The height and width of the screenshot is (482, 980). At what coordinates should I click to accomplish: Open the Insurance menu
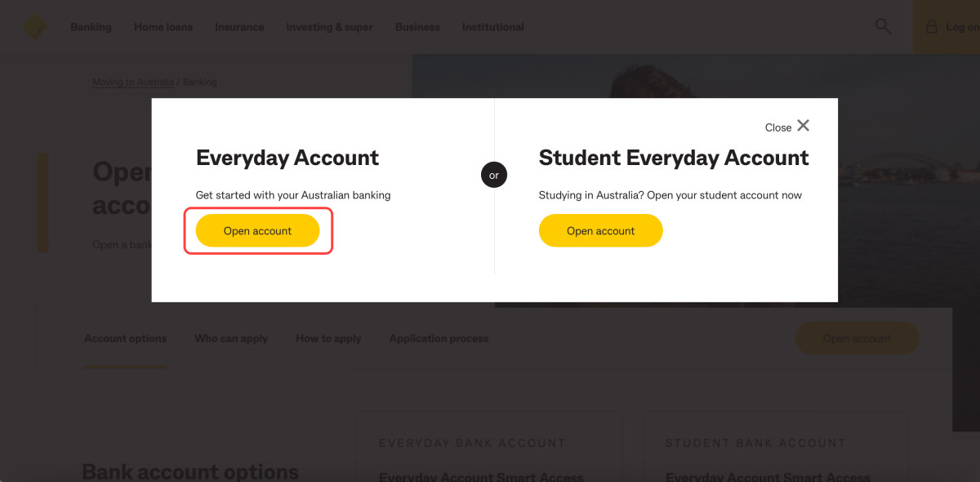(x=239, y=27)
